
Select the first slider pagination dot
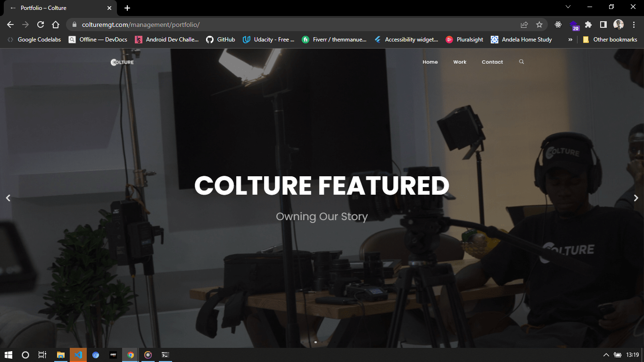(x=315, y=342)
